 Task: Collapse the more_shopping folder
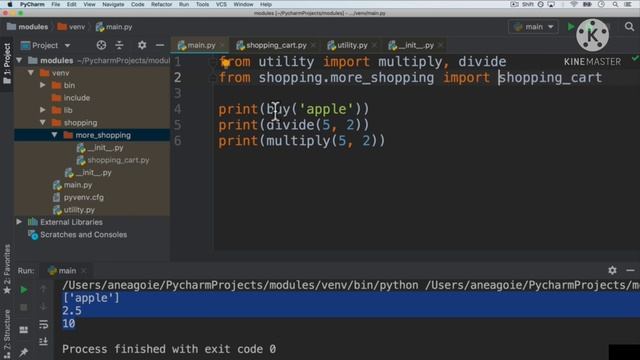[x=54, y=135]
